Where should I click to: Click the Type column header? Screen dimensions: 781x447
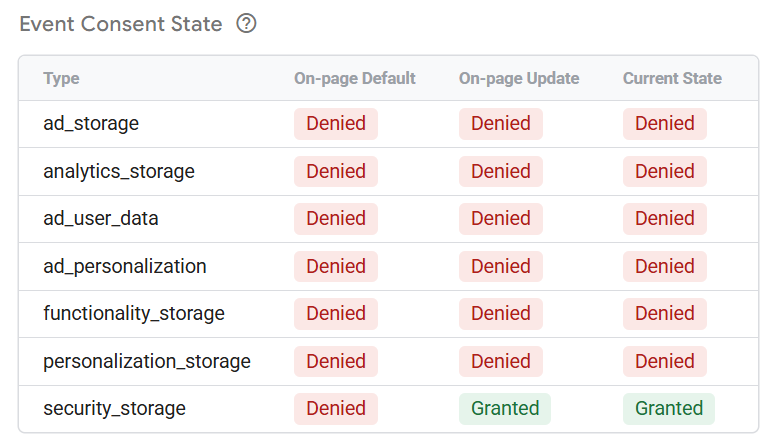[x=61, y=78]
